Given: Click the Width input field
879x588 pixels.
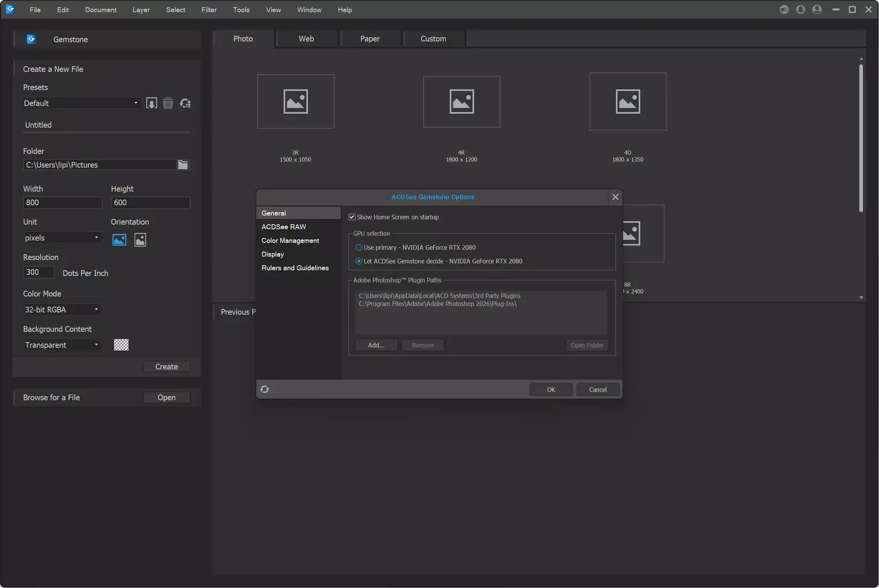Looking at the screenshot, I should click(62, 203).
